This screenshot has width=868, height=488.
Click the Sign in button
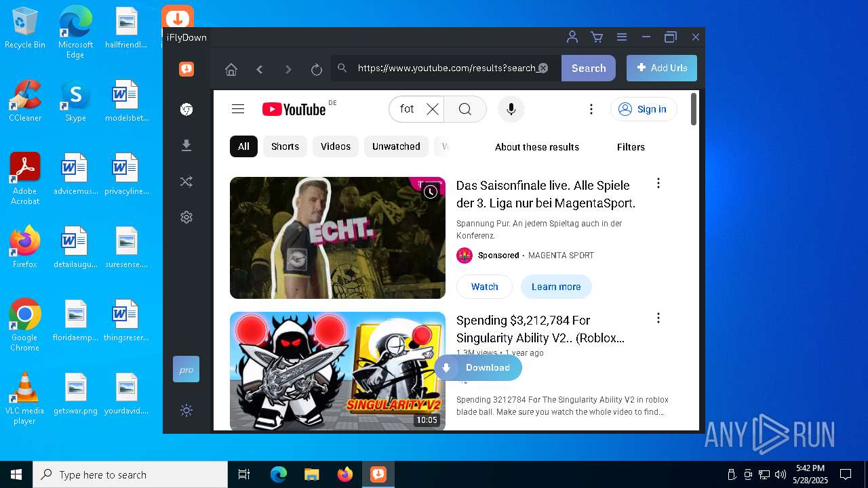[x=644, y=109]
